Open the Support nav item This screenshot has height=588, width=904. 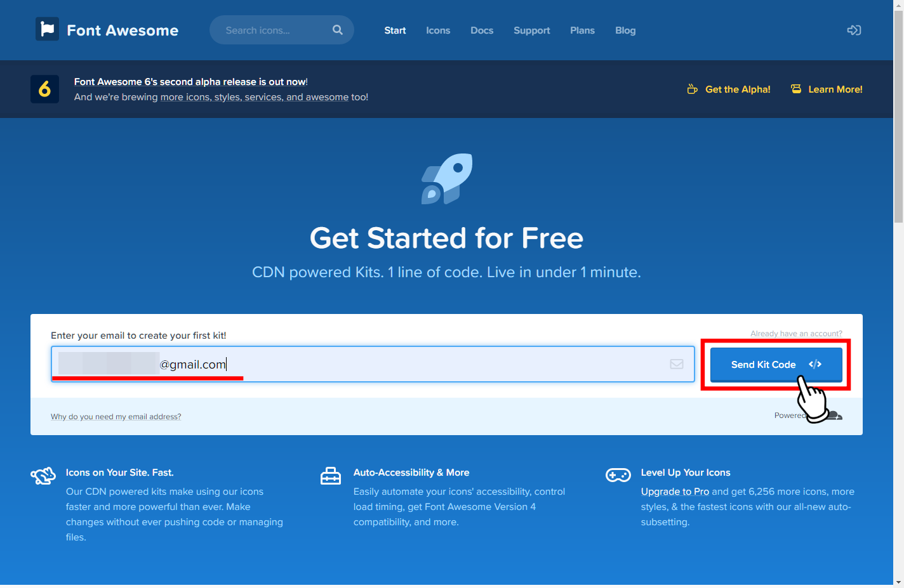click(x=532, y=30)
